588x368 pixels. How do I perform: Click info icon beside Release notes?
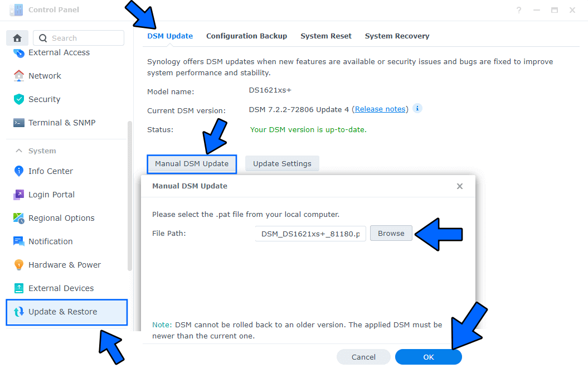pos(417,108)
